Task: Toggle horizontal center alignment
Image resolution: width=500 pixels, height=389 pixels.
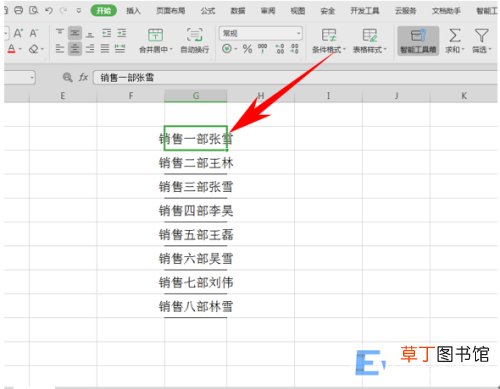Action: point(75,49)
